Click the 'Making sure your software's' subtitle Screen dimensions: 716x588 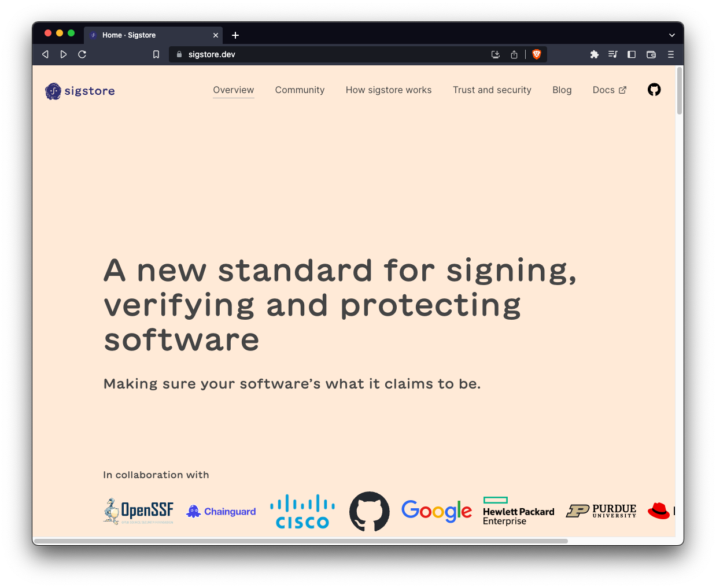click(292, 384)
